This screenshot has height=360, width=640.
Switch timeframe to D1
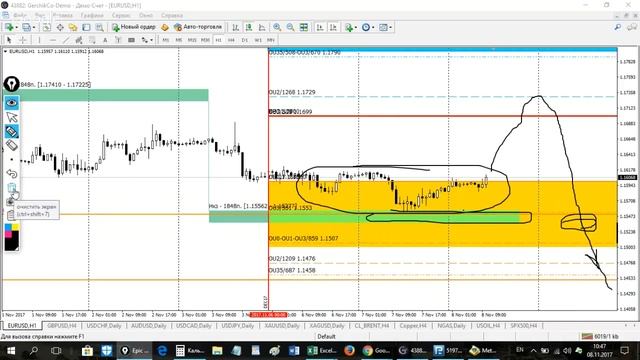coord(244,40)
